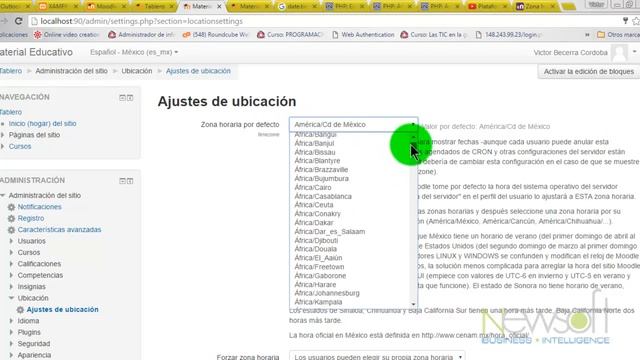640x360 pixels.
Task: Hide the Administración block with its minimize icon
Action: pos(122,181)
